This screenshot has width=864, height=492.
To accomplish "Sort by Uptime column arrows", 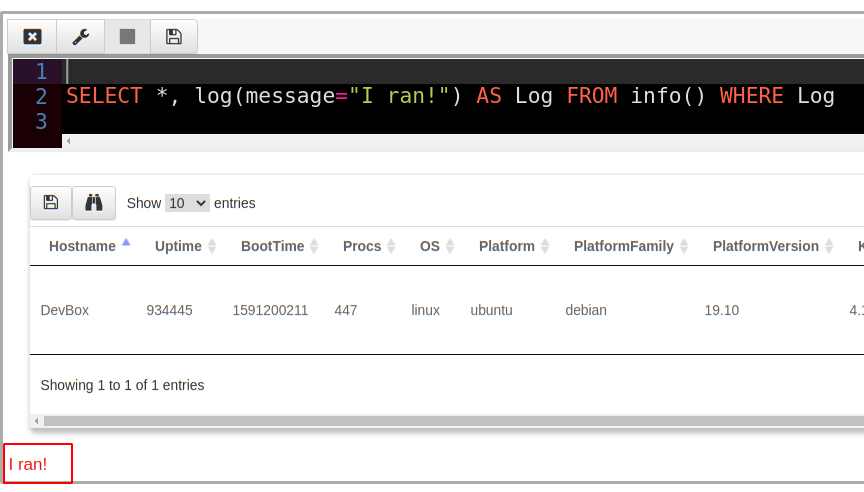I will coord(211,246).
